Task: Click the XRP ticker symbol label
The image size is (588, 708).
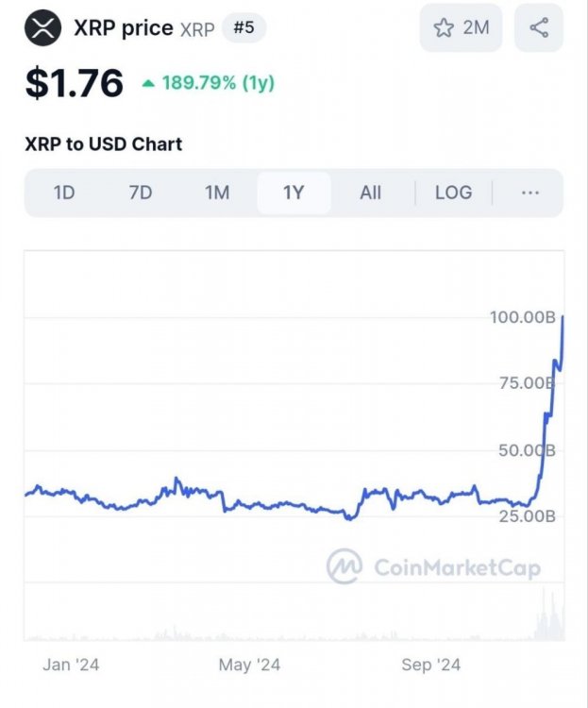Action: point(197,29)
